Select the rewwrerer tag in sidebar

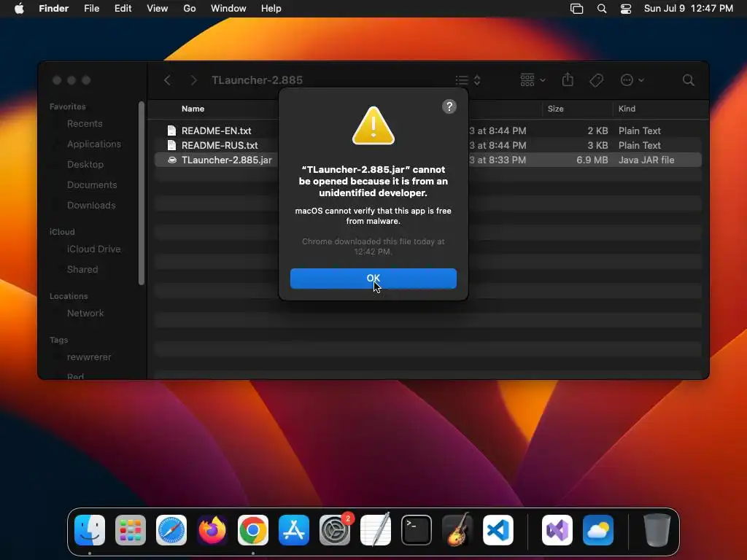[88, 357]
